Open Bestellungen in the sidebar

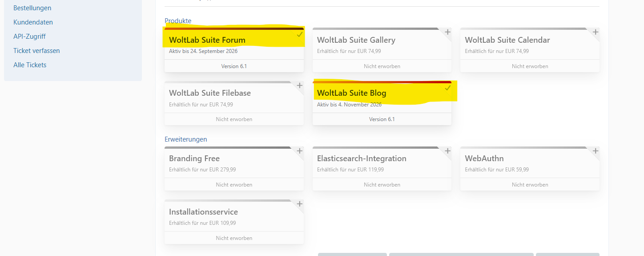pos(32,8)
